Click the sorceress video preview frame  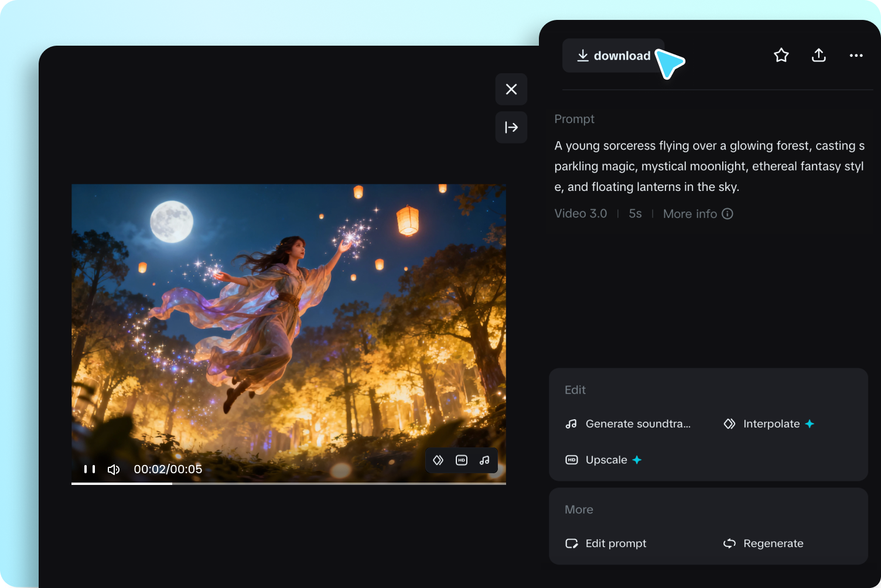click(289, 334)
